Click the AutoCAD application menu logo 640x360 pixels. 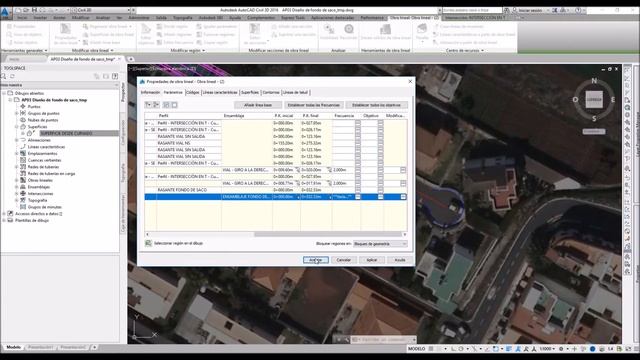pyautogui.click(x=6, y=12)
